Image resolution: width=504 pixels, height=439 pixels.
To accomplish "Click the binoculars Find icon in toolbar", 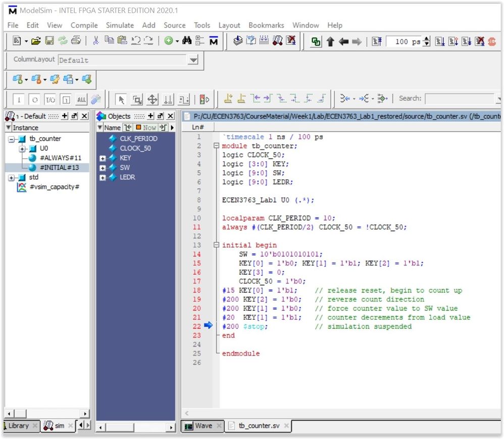I will pos(187,41).
